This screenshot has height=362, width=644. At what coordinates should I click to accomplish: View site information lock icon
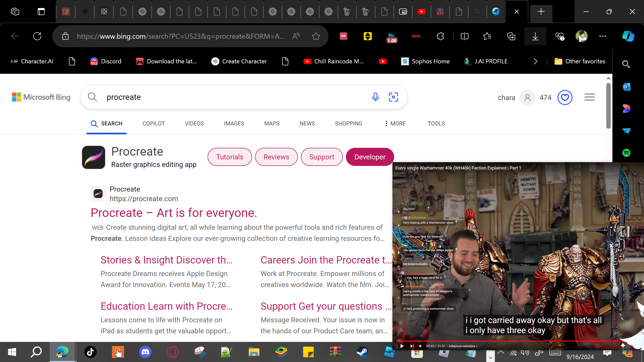65,36
